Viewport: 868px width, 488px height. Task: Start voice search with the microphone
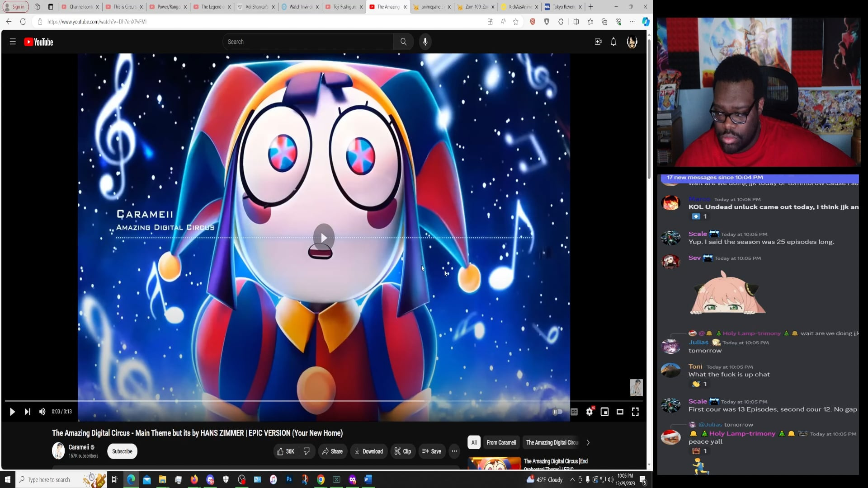(425, 42)
